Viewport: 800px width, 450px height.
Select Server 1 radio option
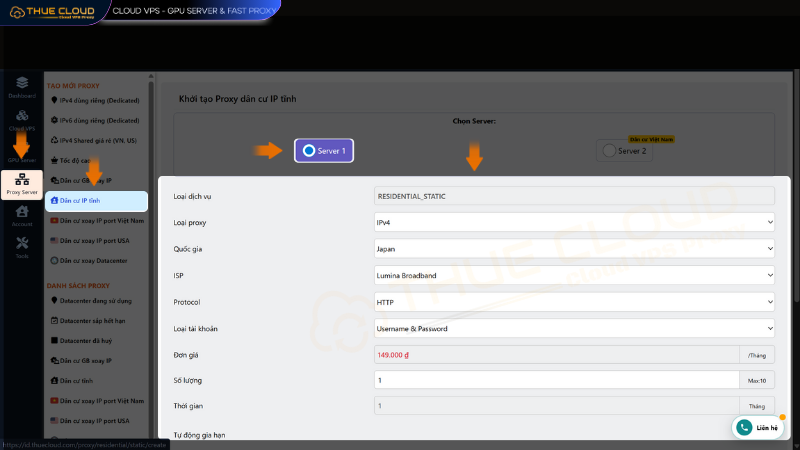point(324,151)
